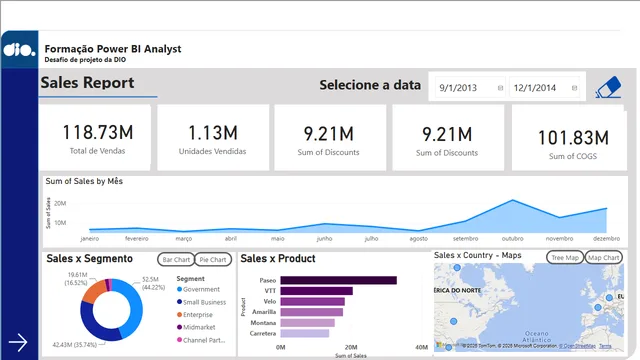Select the VTT product bar

(316, 291)
